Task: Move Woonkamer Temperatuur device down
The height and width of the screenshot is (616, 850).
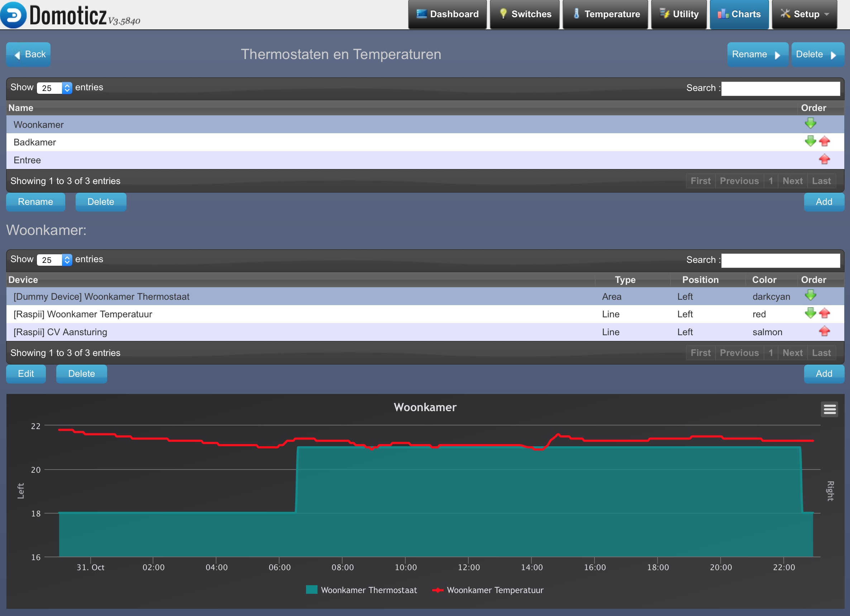Action: click(x=810, y=313)
